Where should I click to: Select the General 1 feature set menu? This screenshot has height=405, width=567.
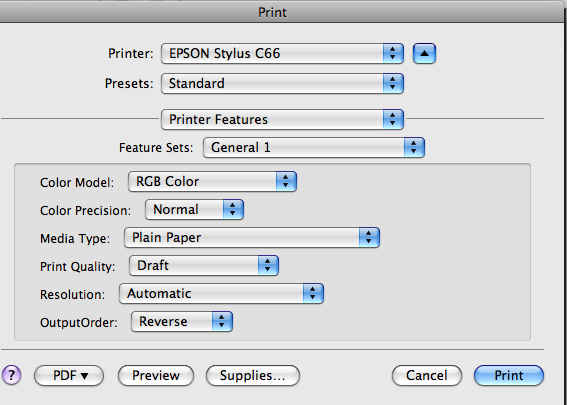point(314,147)
